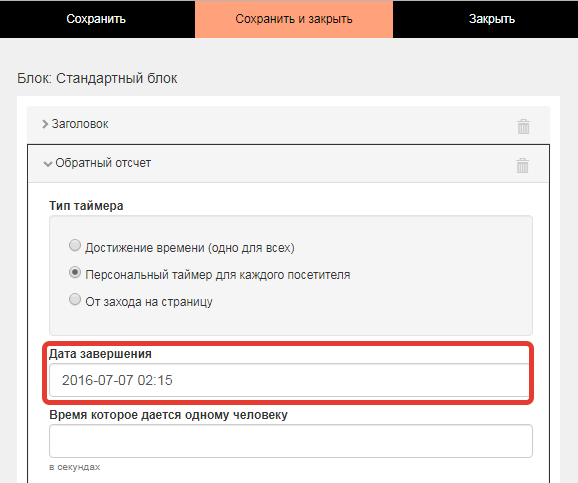Viewport: 578px width, 483px height.
Task: Click the Сохранить button
Action: pyautogui.click(x=97, y=19)
